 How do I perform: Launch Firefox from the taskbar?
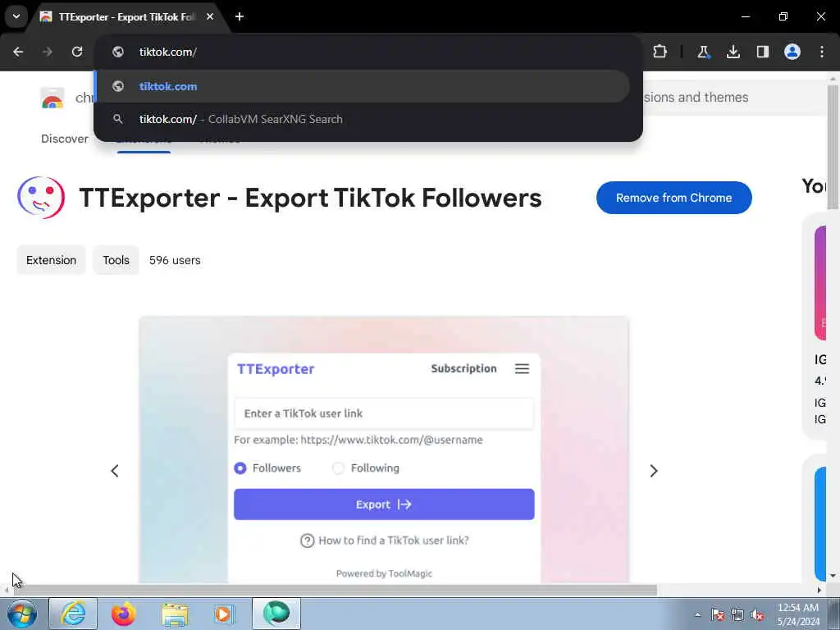[124, 614]
